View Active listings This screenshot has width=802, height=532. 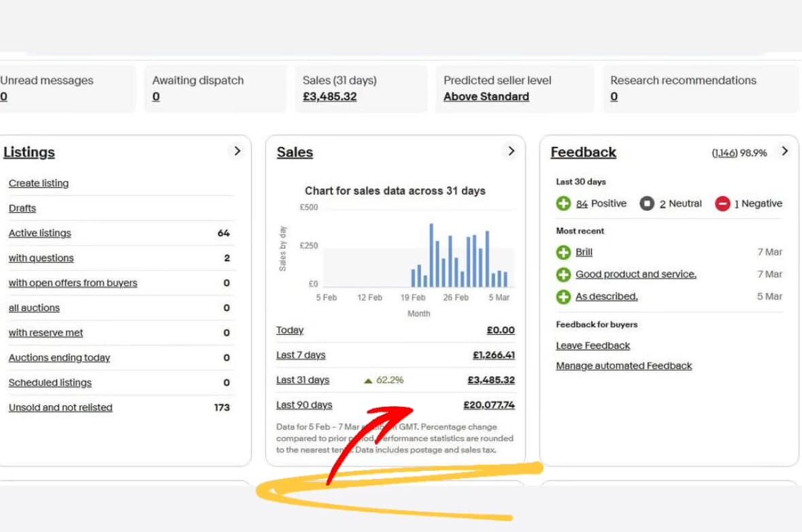click(x=39, y=233)
